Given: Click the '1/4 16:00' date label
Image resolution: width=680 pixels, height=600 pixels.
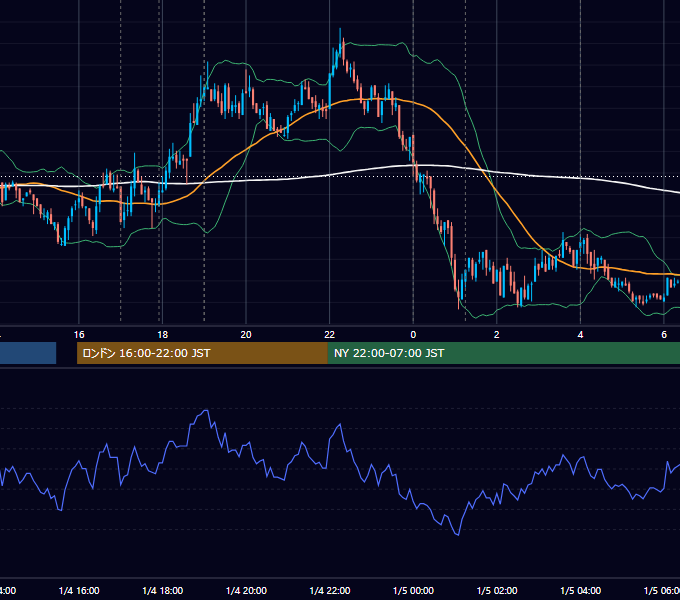Looking at the screenshot, I should (x=79, y=591).
